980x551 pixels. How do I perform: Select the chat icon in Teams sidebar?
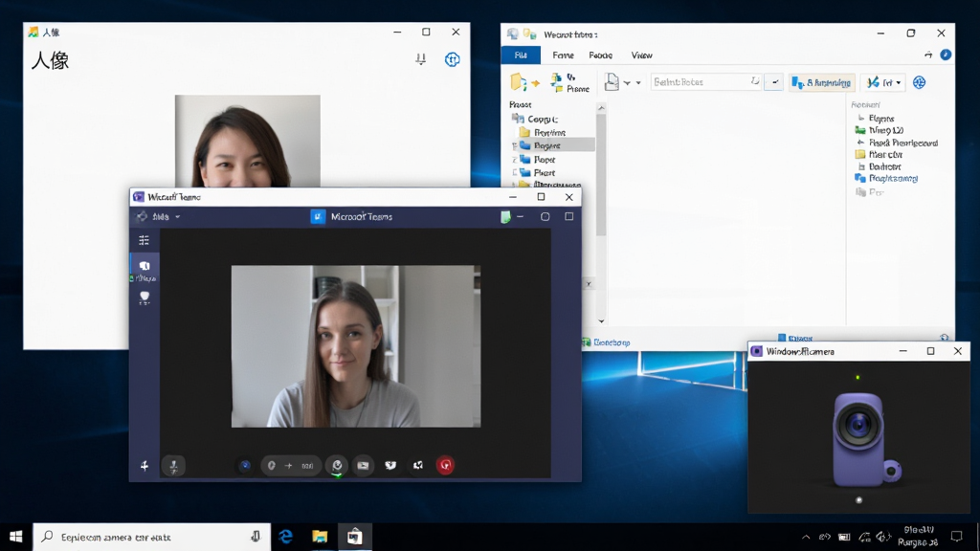pos(145,269)
